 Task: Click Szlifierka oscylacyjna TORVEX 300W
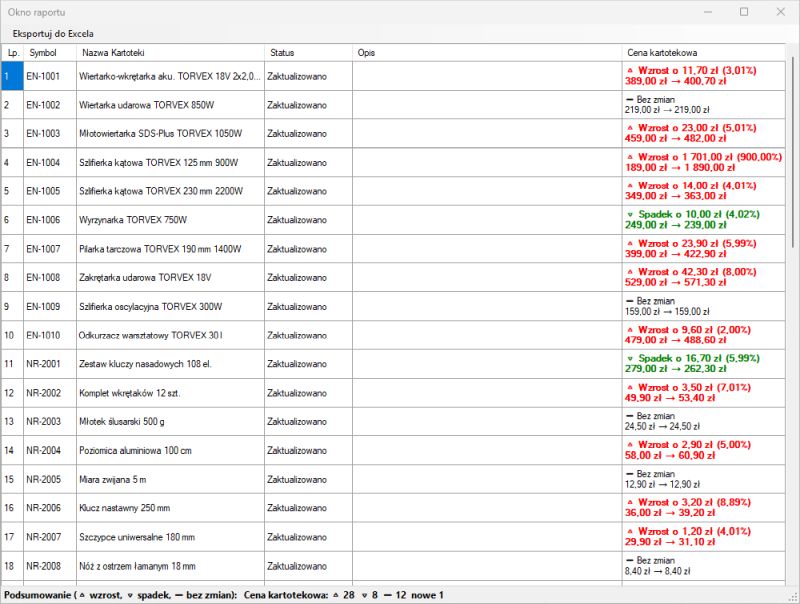point(170,307)
